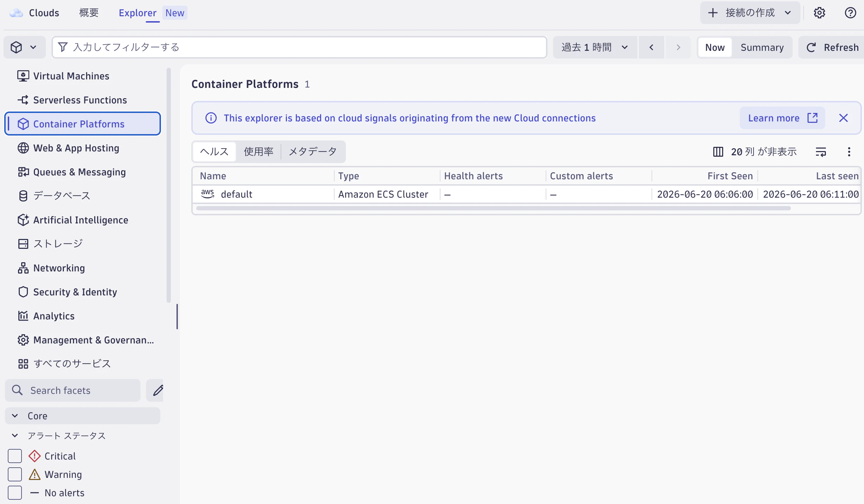The image size is (864, 504).
Task: Open the Explorer tab
Action: tap(138, 13)
